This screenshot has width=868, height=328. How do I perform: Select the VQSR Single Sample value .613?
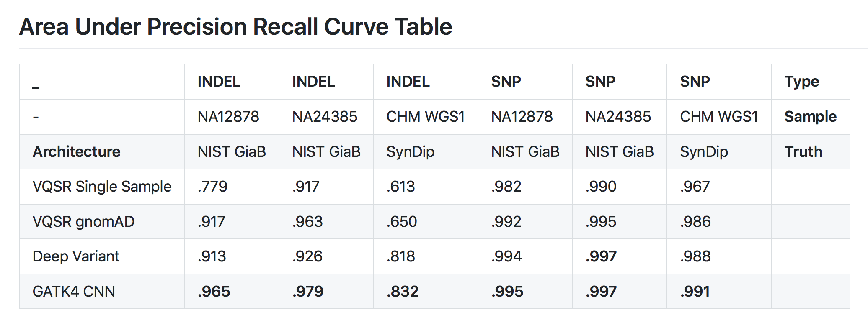coord(401,187)
